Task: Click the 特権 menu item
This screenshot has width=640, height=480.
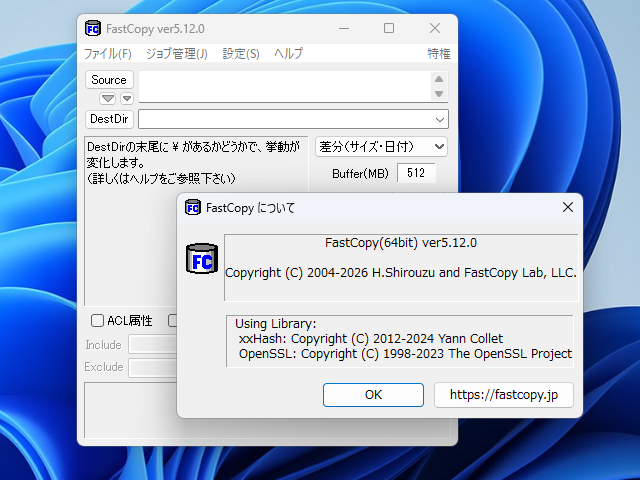Action: 439,53
